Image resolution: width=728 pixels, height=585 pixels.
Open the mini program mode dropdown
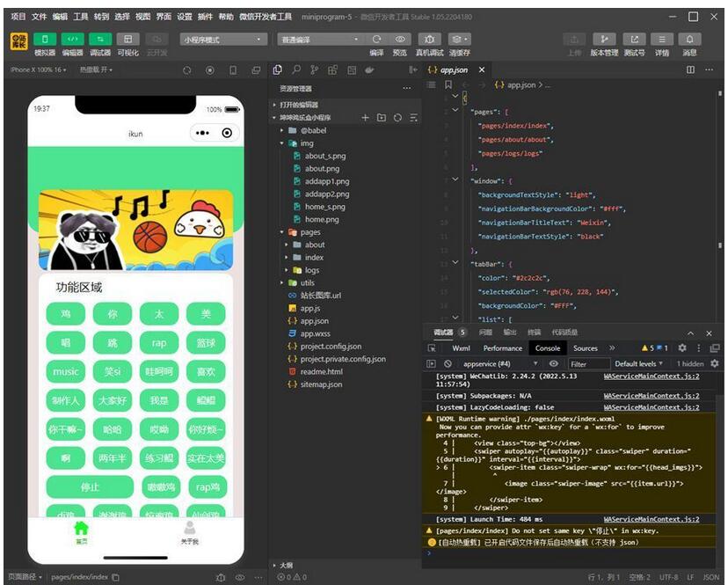[x=223, y=40]
